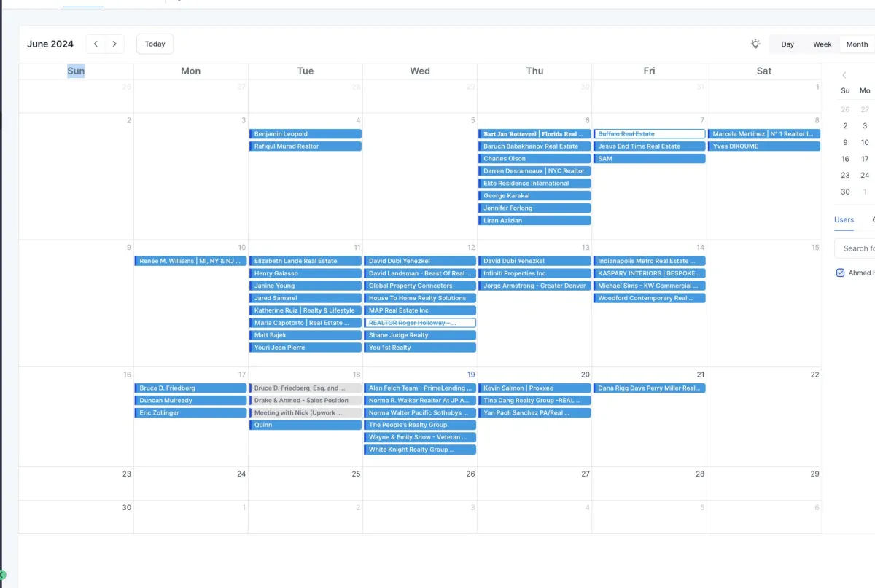
Task: Click the lightbulb tips icon
Action: pyautogui.click(x=755, y=44)
